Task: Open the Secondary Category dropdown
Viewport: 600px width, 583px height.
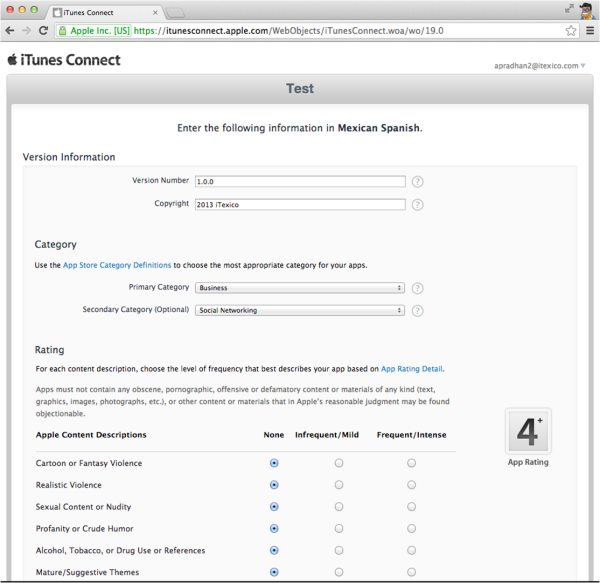Action: point(300,310)
